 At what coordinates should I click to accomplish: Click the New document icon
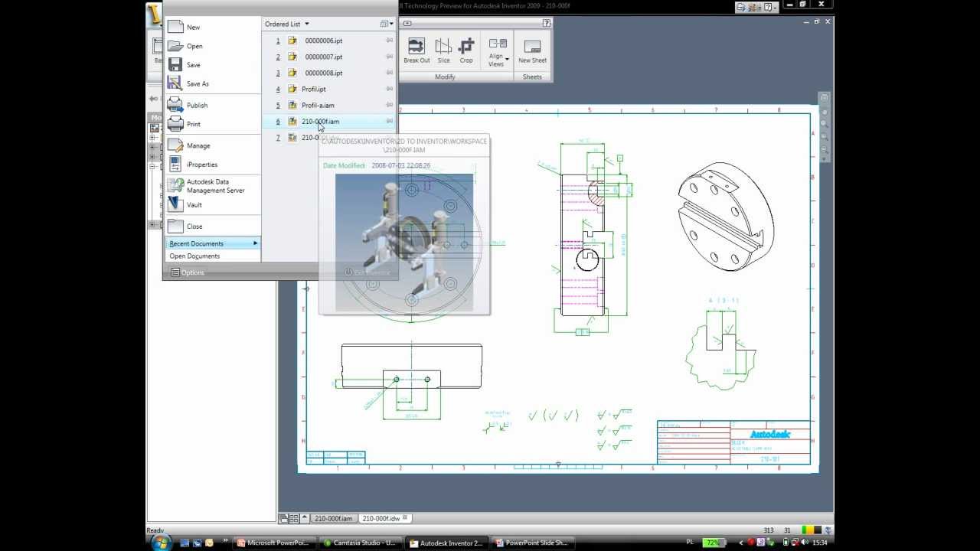175,27
